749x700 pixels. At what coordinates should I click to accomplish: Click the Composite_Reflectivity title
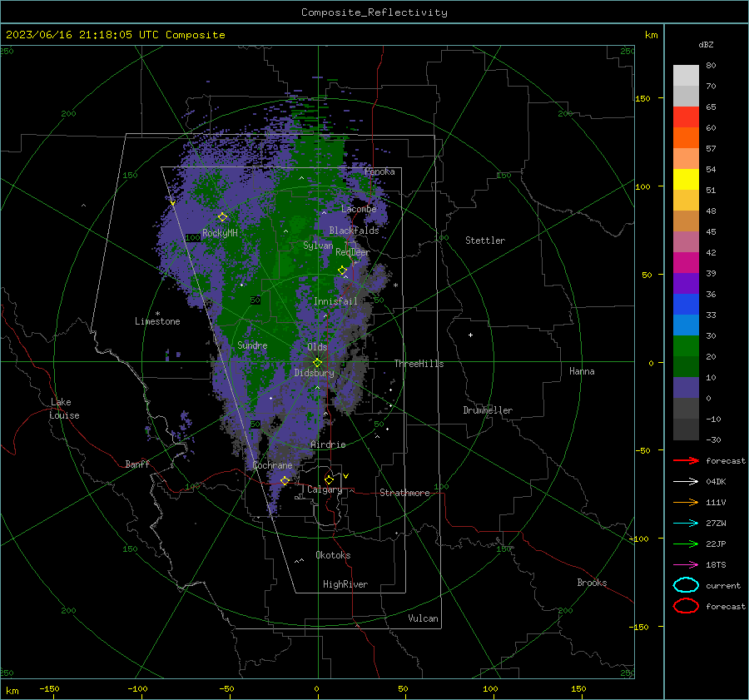pyautogui.click(x=374, y=12)
